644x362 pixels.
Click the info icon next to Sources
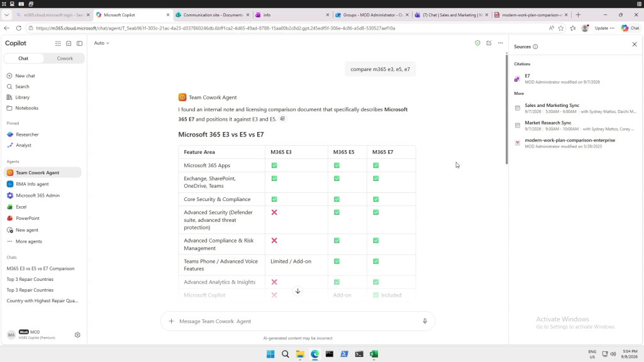pos(535,47)
